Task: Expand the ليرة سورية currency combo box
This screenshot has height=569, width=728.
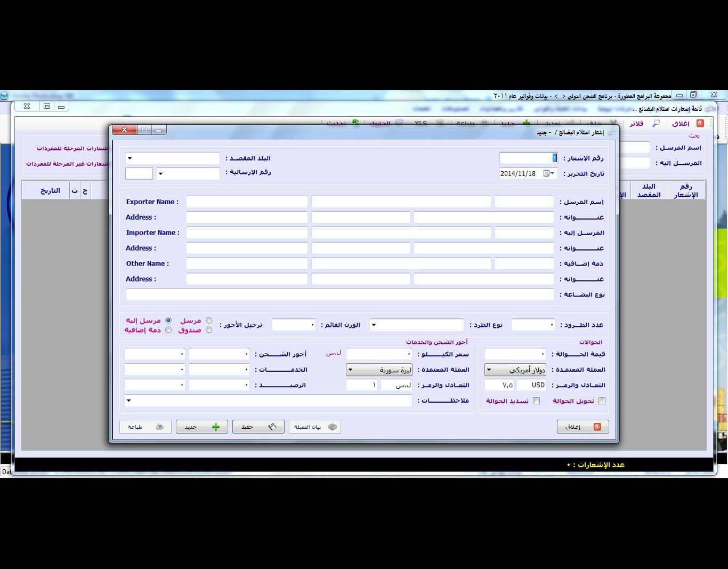Action: [351, 370]
